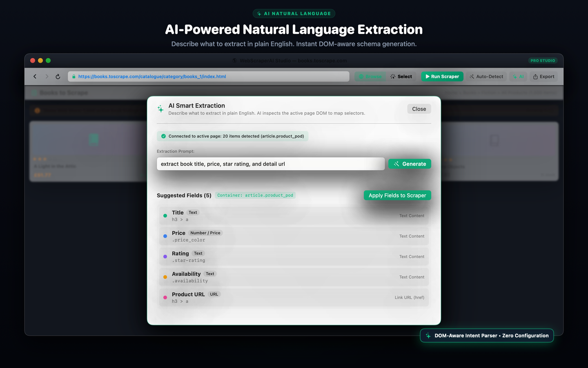Select the Availability field row
Screen dimensions: 588x368
294,277
